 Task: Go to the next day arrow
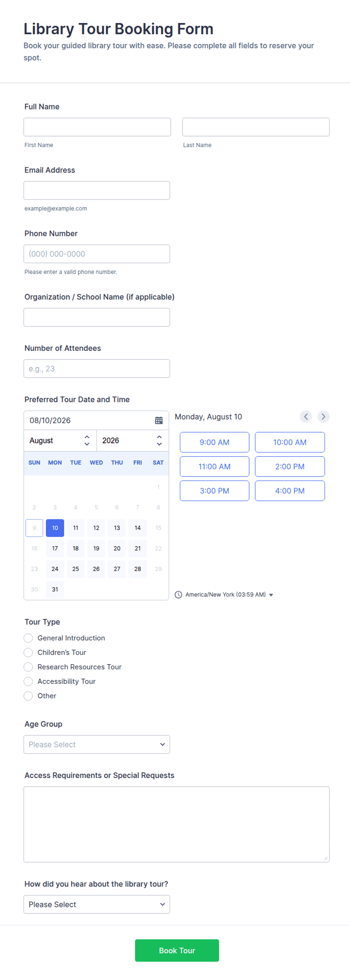pos(323,417)
